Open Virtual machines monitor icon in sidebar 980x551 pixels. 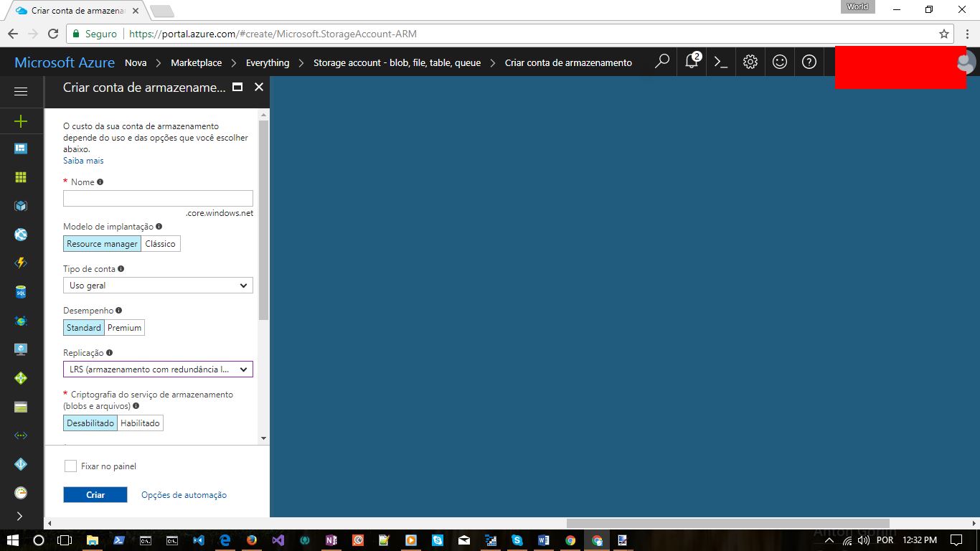click(x=21, y=349)
